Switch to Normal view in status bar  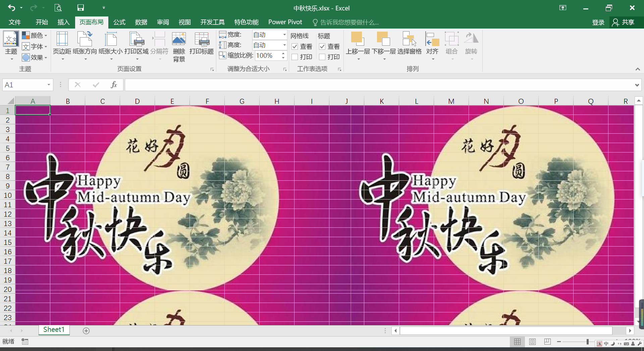(x=518, y=342)
